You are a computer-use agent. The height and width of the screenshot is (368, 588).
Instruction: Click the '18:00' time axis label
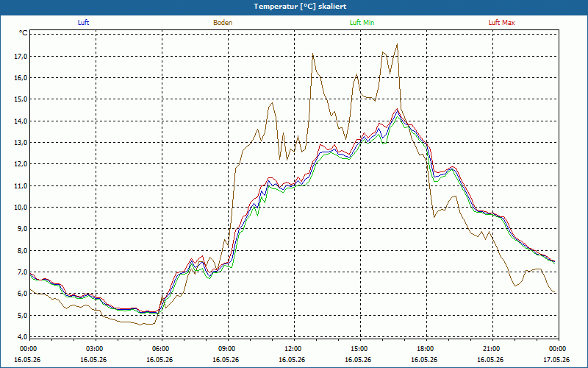[426, 349]
